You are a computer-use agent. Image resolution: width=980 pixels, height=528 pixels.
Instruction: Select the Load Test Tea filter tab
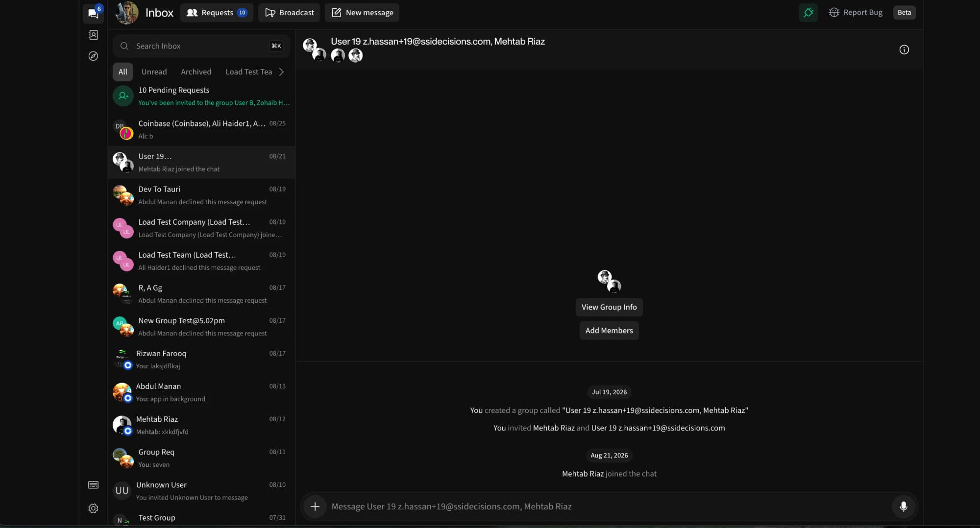coord(248,72)
